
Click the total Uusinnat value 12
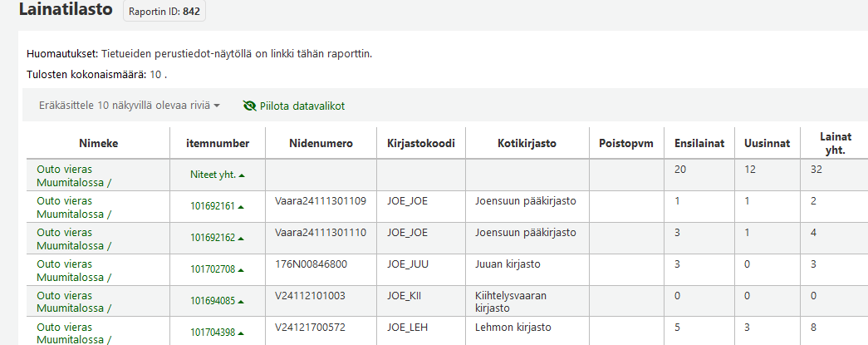pos(749,170)
